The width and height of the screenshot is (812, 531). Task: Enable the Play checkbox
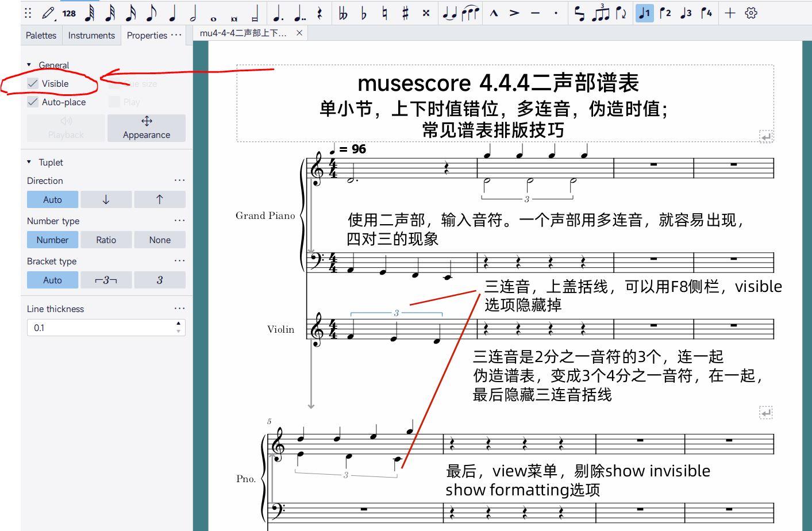[115, 102]
